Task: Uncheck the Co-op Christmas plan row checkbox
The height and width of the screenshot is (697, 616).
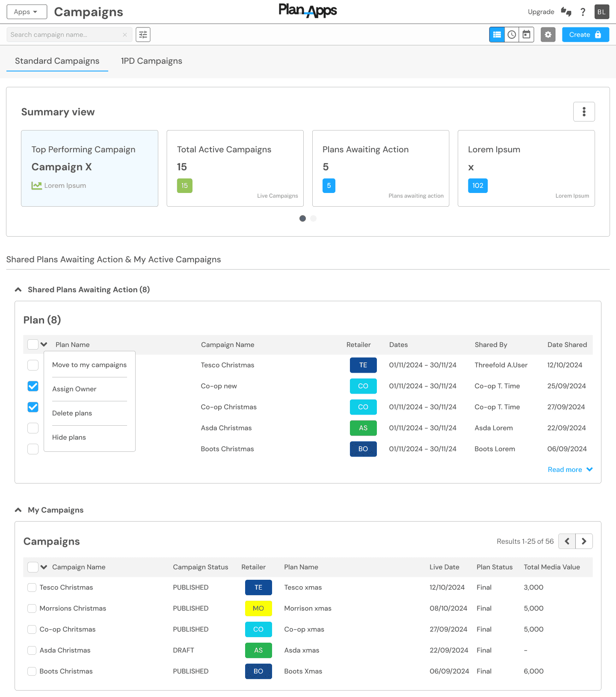Action: [33, 407]
